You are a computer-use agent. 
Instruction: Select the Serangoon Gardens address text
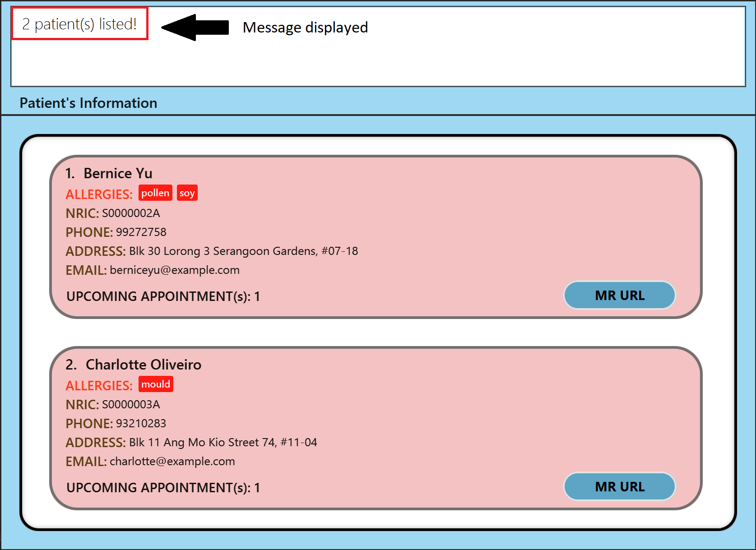pyautogui.click(x=244, y=251)
